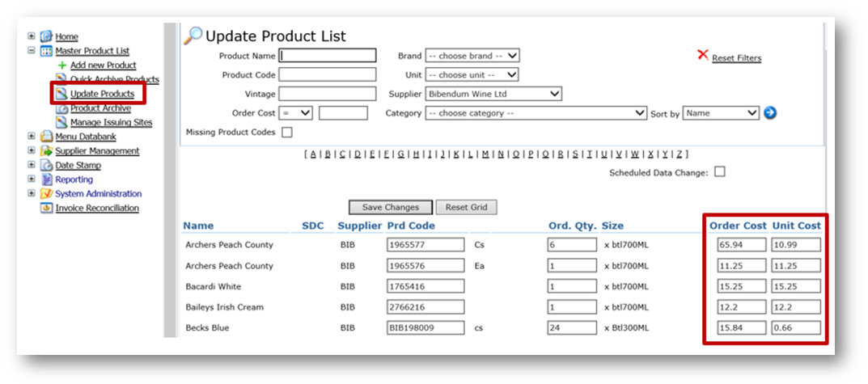Viewport: 868px width, 384px height.
Task: Open the Brand dropdown
Action: click(x=472, y=56)
